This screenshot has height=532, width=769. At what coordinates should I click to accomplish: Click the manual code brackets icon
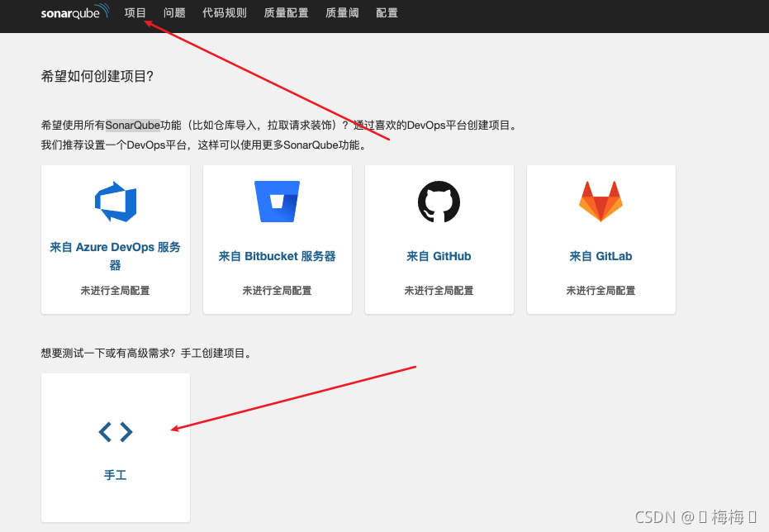[116, 432]
